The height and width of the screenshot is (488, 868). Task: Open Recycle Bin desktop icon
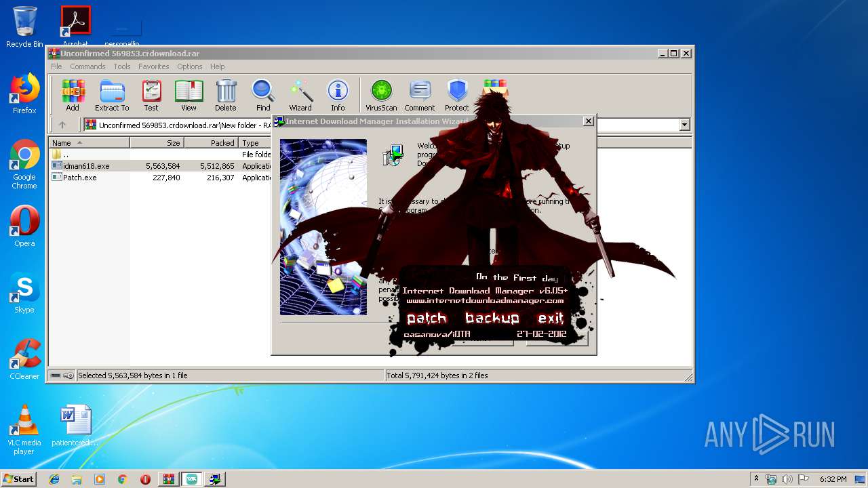24,27
